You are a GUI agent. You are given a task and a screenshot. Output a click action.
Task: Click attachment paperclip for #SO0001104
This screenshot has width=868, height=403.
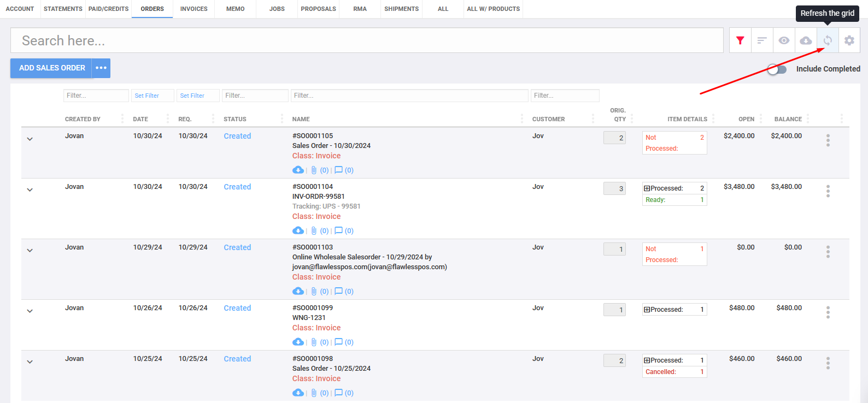pyautogui.click(x=314, y=231)
